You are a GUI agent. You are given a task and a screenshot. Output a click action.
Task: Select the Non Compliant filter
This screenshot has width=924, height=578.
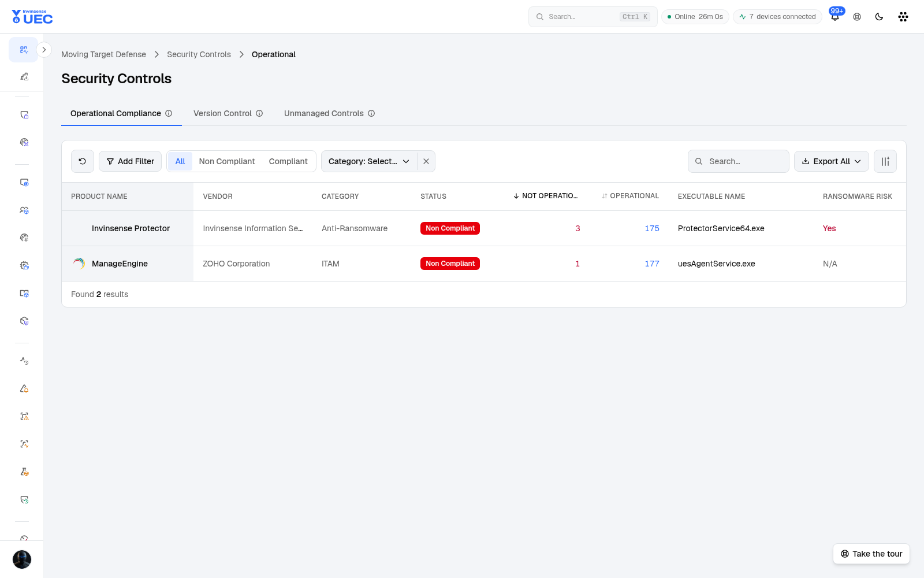click(227, 161)
